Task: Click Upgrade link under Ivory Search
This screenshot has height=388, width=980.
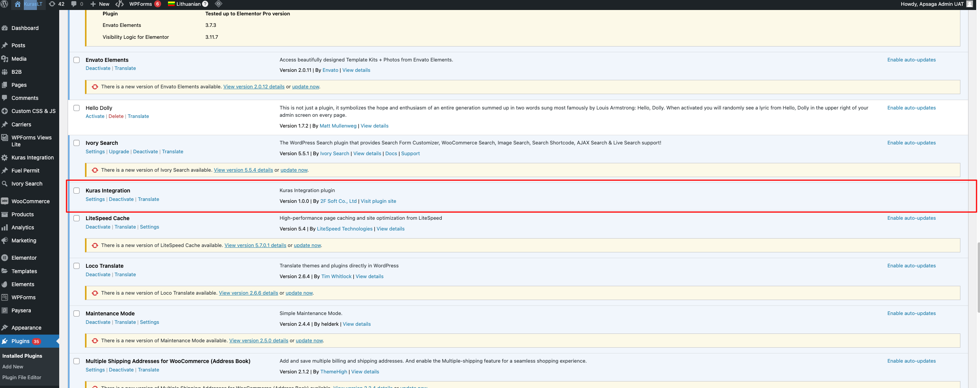Action: pyautogui.click(x=119, y=151)
